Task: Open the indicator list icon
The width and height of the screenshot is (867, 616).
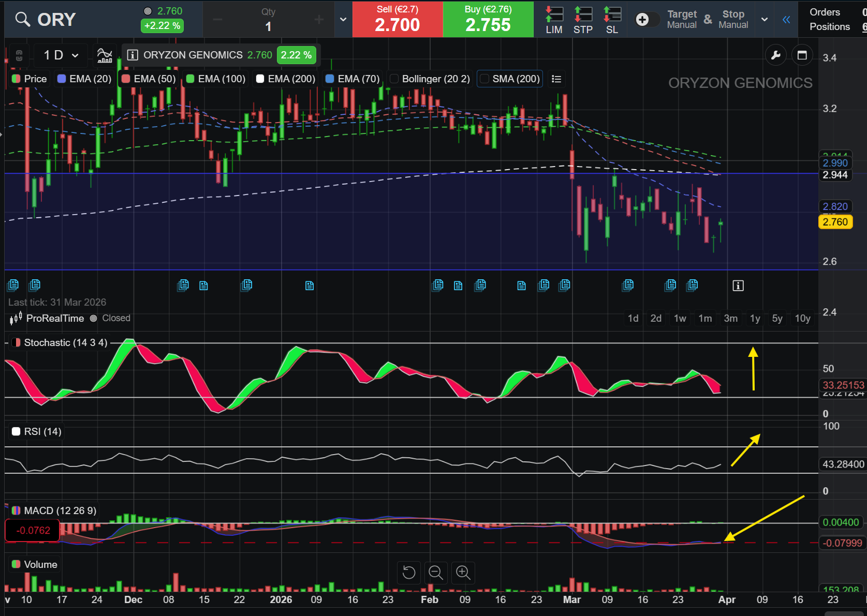Action: 556,79
